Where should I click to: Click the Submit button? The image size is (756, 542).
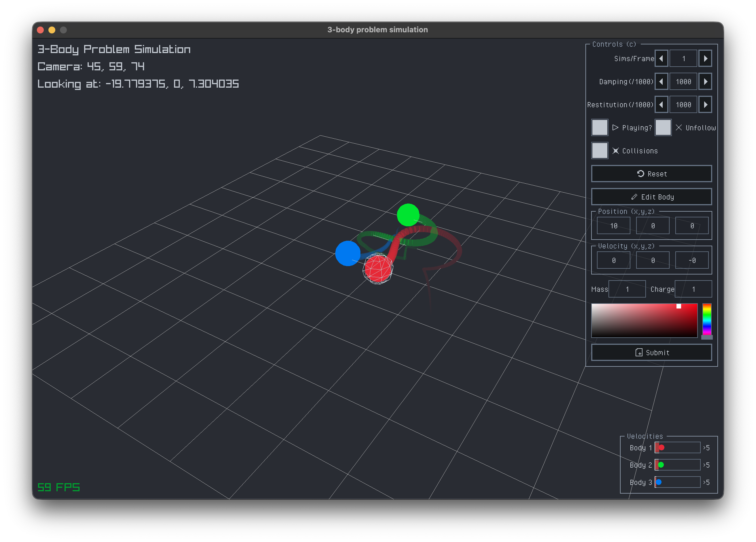click(651, 352)
